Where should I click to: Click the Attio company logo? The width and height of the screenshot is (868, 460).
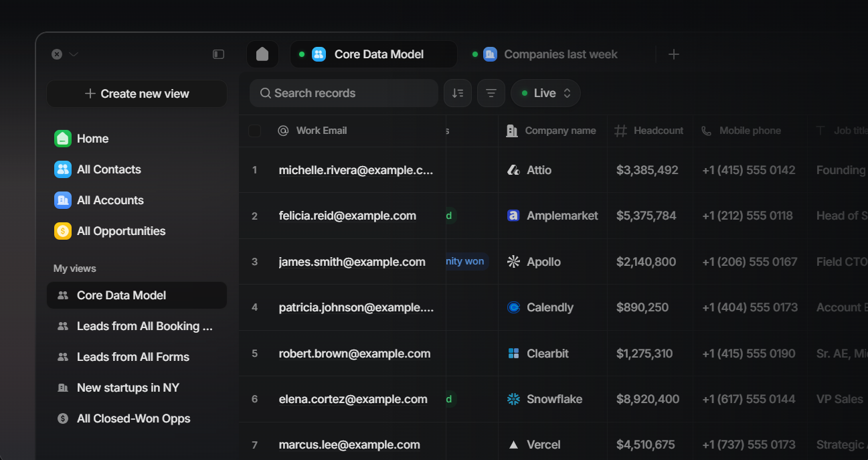point(513,170)
